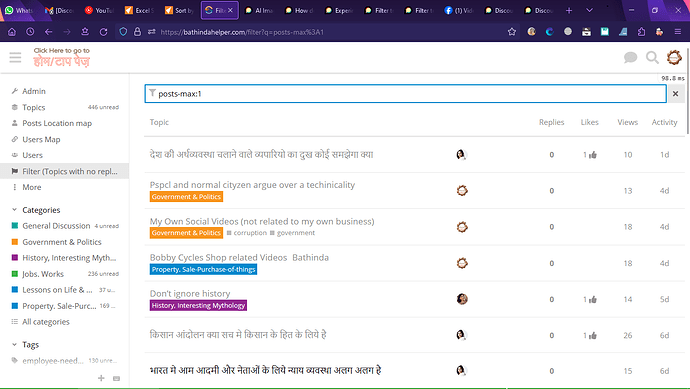Switch to the Sort by browser tab
The width and height of the screenshot is (690, 389).
tap(179, 10)
